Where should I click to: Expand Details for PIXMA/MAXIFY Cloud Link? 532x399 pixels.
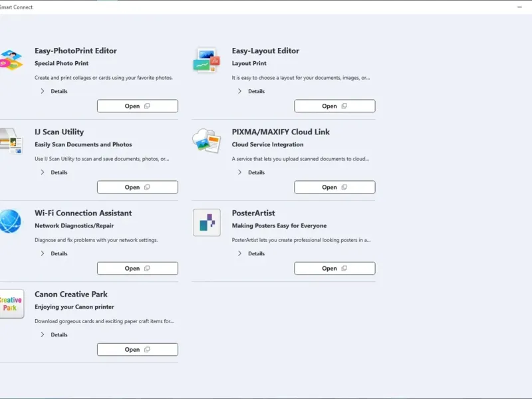(251, 172)
